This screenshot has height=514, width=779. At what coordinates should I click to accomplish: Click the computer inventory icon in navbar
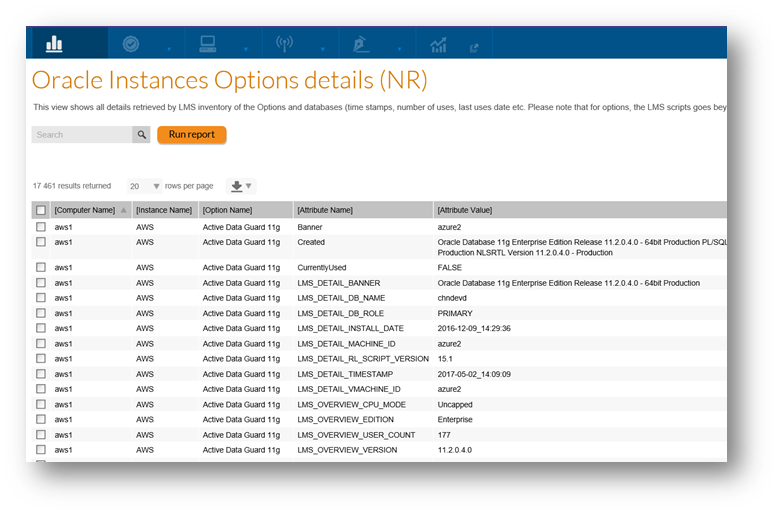[x=208, y=44]
